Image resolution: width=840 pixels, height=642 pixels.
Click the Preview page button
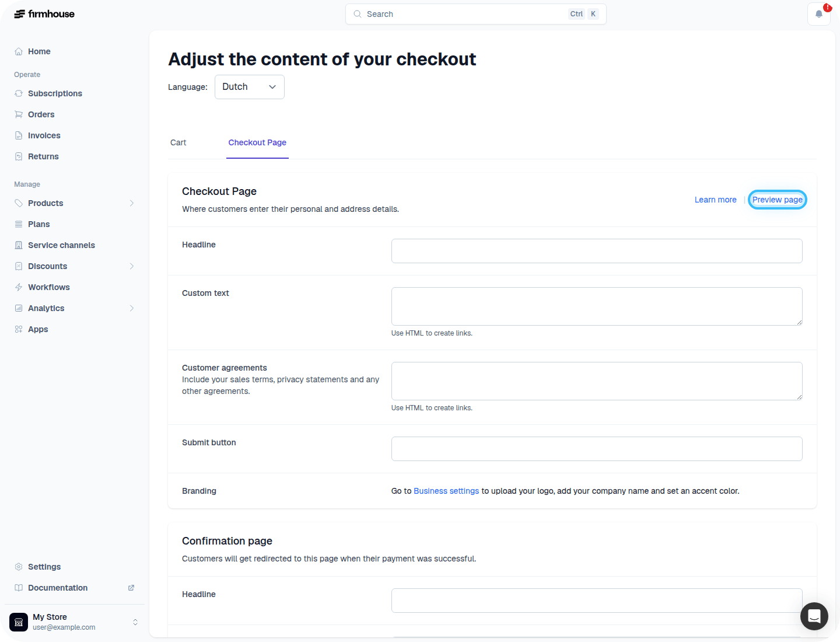click(778, 200)
